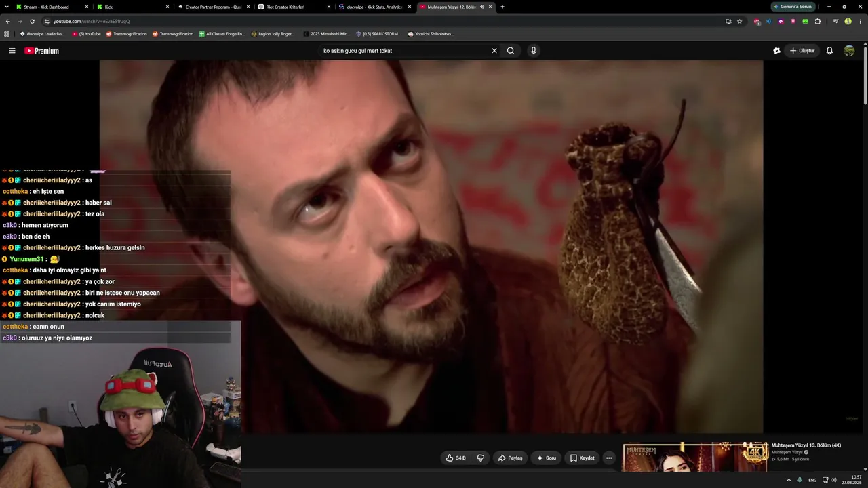Mute the Muhteşem Yüzyıl tab audio
The image size is (868, 488).
click(482, 7)
